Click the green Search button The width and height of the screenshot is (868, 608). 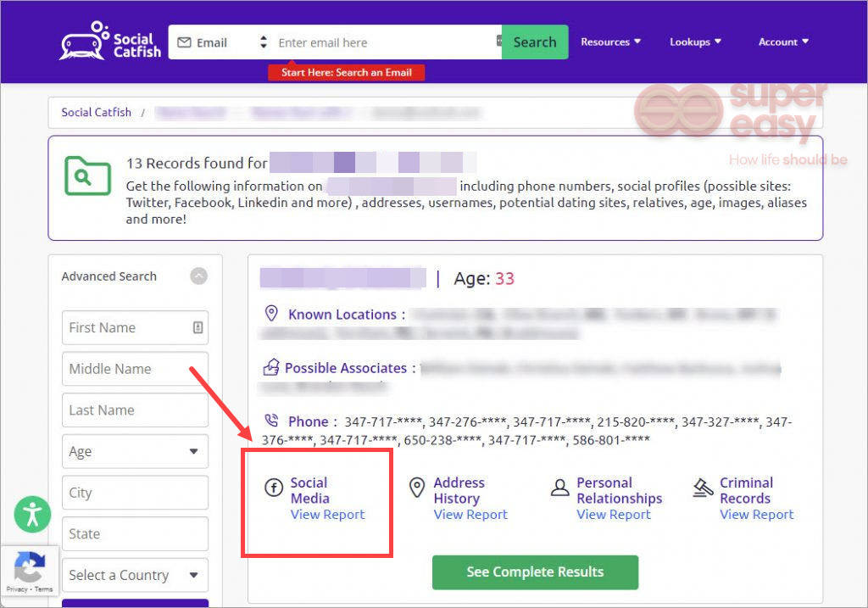tap(535, 42)
